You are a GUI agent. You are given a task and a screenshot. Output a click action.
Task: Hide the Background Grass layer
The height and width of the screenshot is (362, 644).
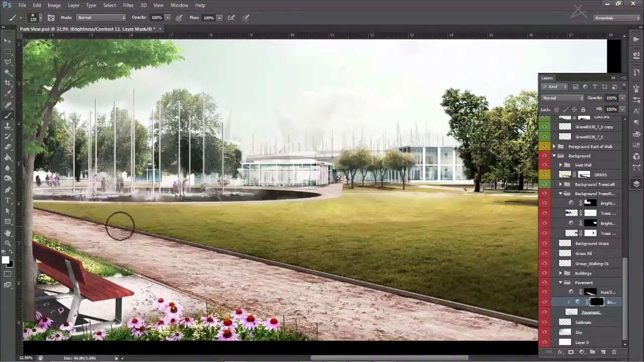544,243
